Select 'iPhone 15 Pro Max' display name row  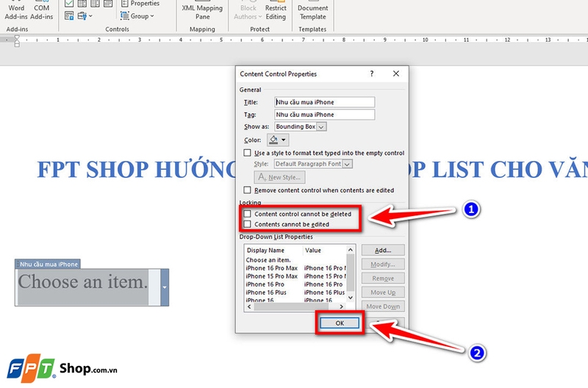point(271,276)
